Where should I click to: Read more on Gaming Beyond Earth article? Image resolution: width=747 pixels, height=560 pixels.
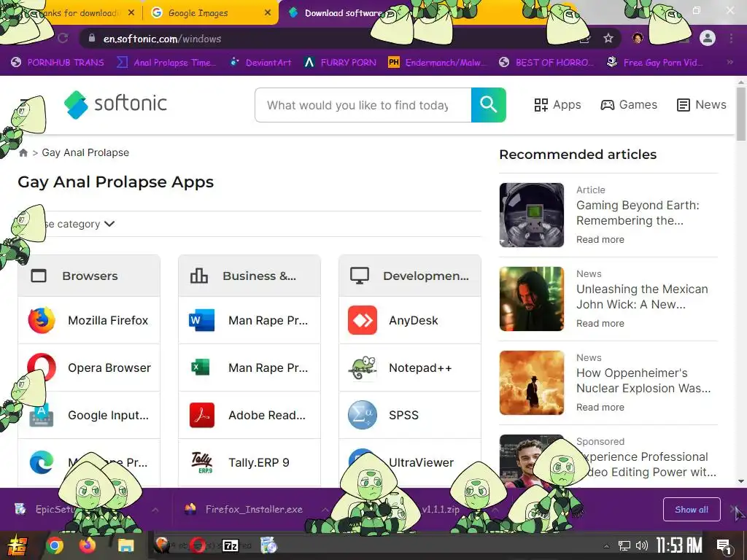pyautogui.click(x=600, y=239)
